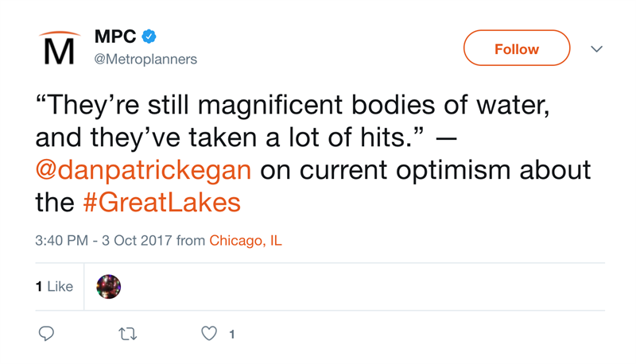
Task: Open the Chicago, IL location link
Action: (x=245, y=241)
